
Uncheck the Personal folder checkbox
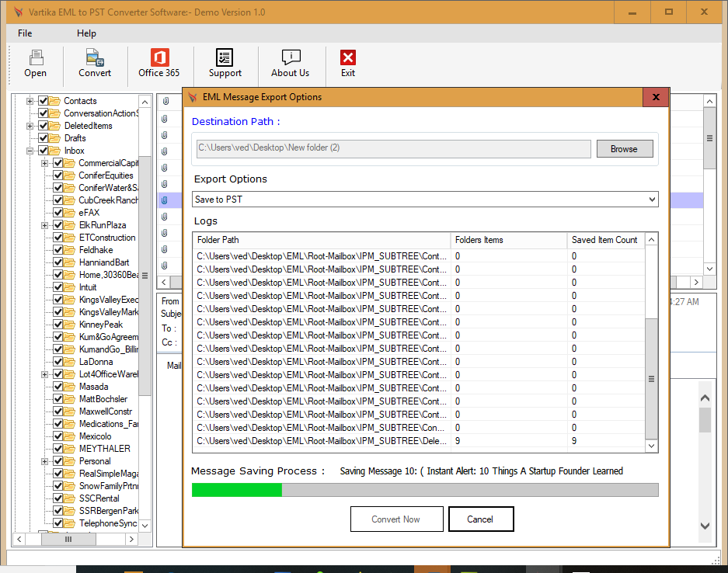click(x=58, y=461)
